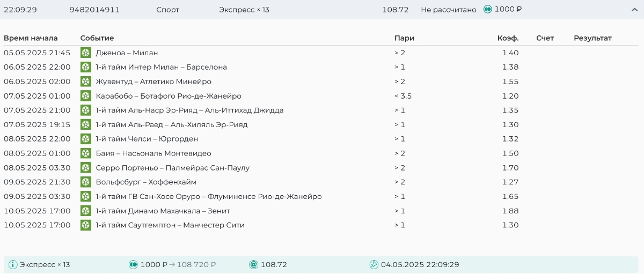Click the football icon beside Вольфсбург – Хоффенхайм
Screen dimensions: 644x274
pos(86,182)
